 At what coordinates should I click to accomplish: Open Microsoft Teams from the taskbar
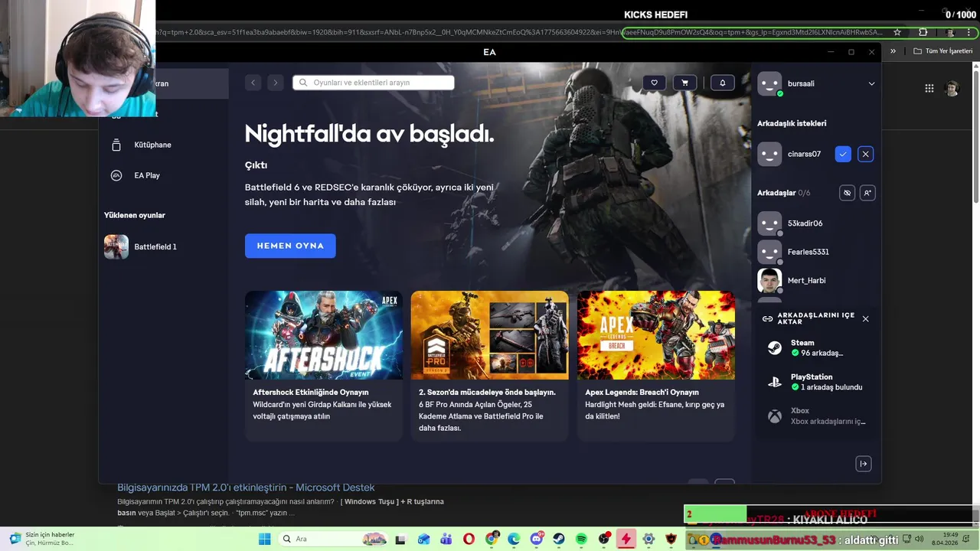(x=446, y=539)
